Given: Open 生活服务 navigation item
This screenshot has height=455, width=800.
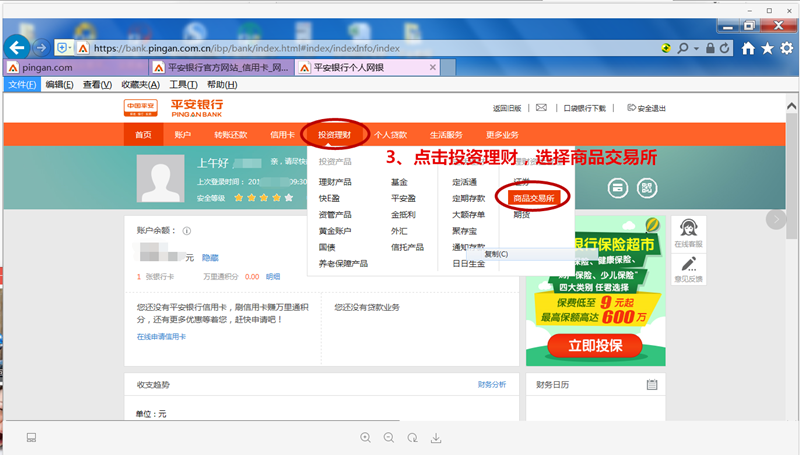Looking at the screenshot, I should 446,135.
